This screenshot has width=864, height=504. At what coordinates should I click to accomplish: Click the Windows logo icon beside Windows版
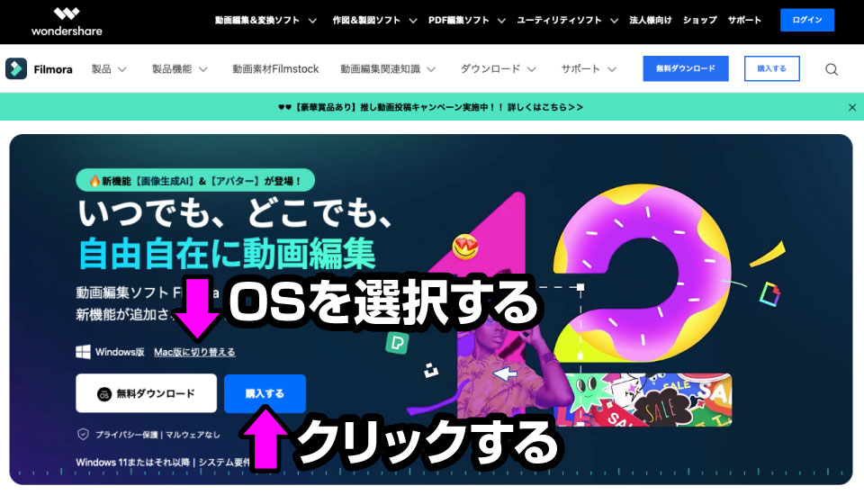[x=83, y=352]
